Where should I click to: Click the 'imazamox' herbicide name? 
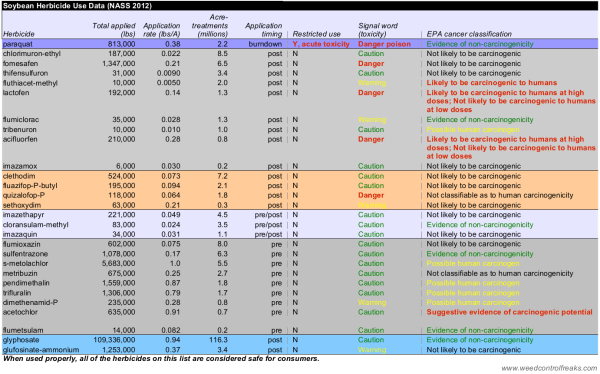[x=20, y=166]
